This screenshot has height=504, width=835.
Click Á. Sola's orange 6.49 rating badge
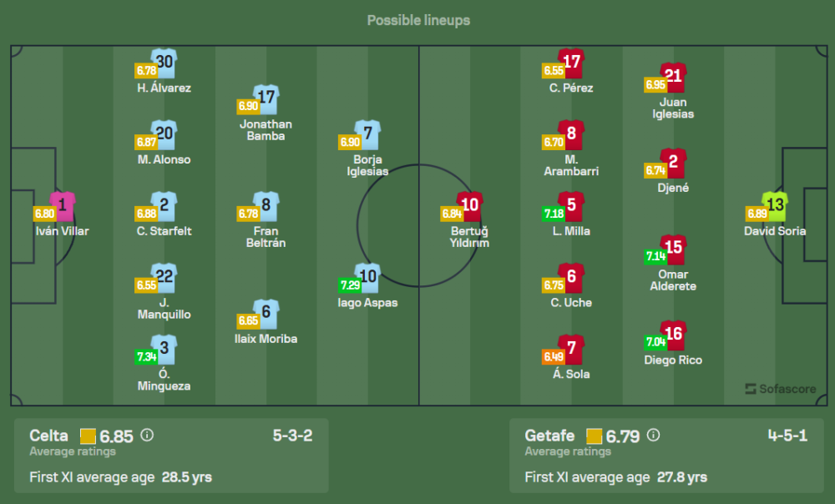(554, 356)
